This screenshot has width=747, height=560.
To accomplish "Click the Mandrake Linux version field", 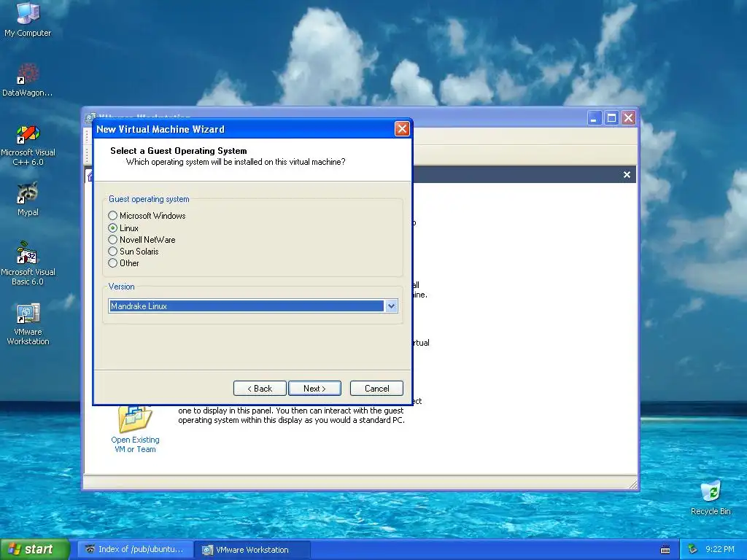I will click(x=247, y=306).
